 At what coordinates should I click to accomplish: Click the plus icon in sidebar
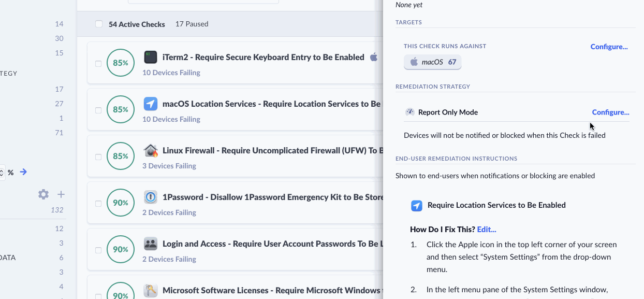(x=61, y=194)
